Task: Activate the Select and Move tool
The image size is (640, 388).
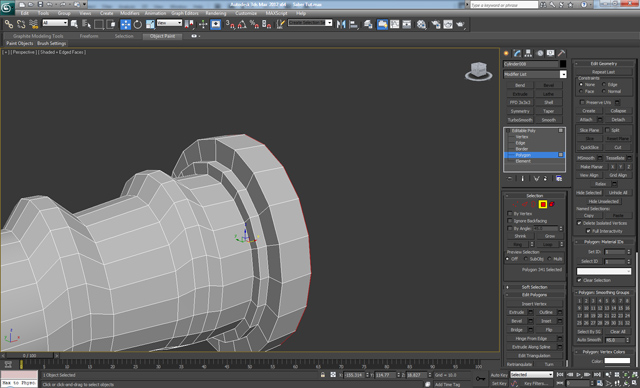Action: pos(125,24)
